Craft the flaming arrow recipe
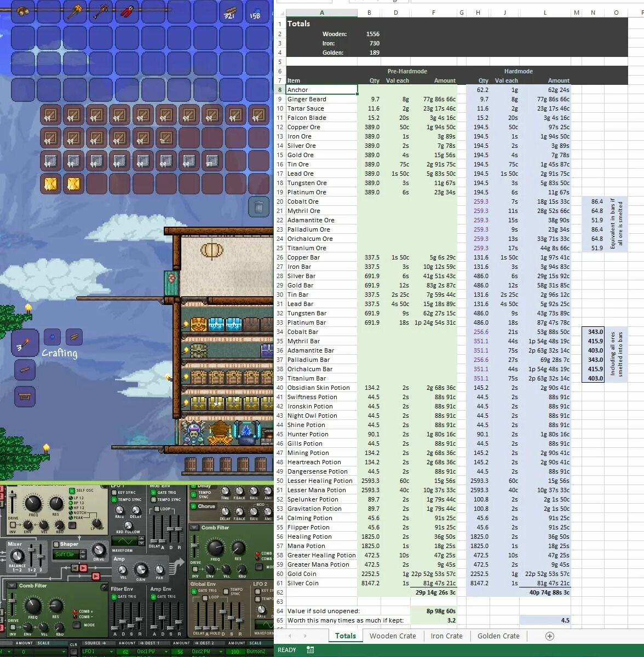The image size is (644, 657). [x=25, y=343]
